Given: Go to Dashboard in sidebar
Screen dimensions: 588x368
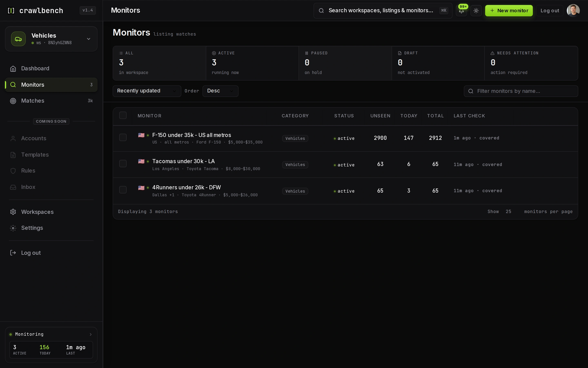Looking at the screenshot, I should pyautogui.click(x=51, y=69).
